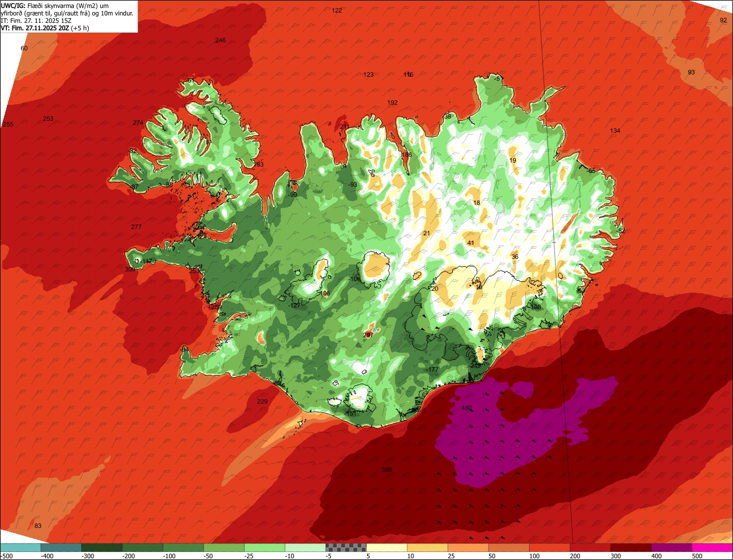Click the legend swatch between 100 and 200
Screen dimensions: 733x560
[x=550, y=547]
